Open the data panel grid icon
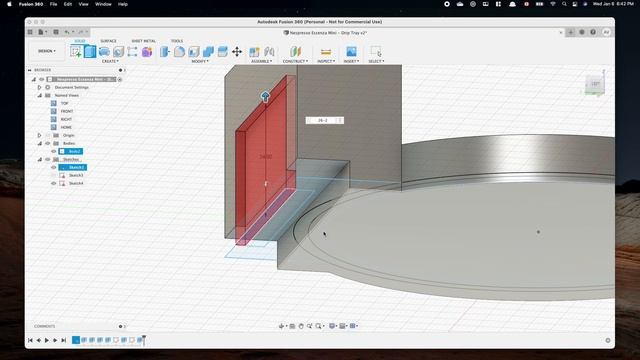 pyautogui.click(x=30, y=32)
